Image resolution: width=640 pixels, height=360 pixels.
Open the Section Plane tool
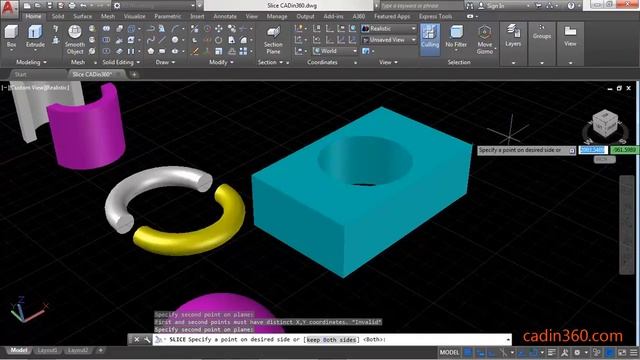pos(273,40)
